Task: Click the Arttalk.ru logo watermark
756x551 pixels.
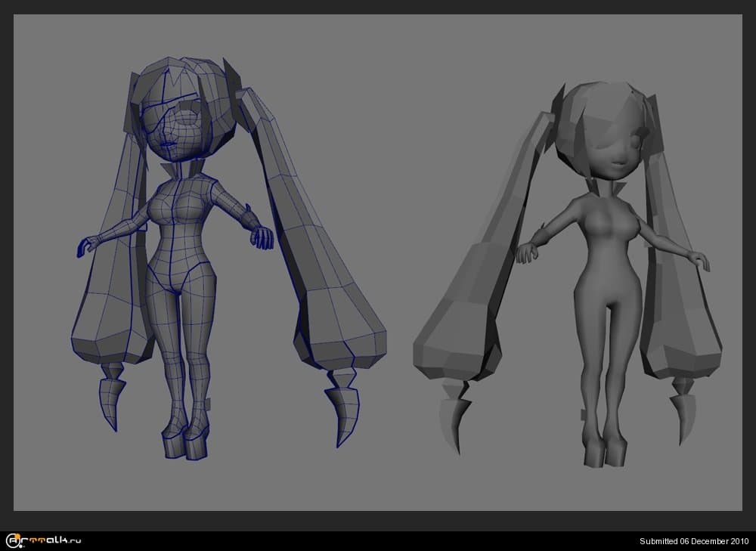Action: click(x=44, y=540)
